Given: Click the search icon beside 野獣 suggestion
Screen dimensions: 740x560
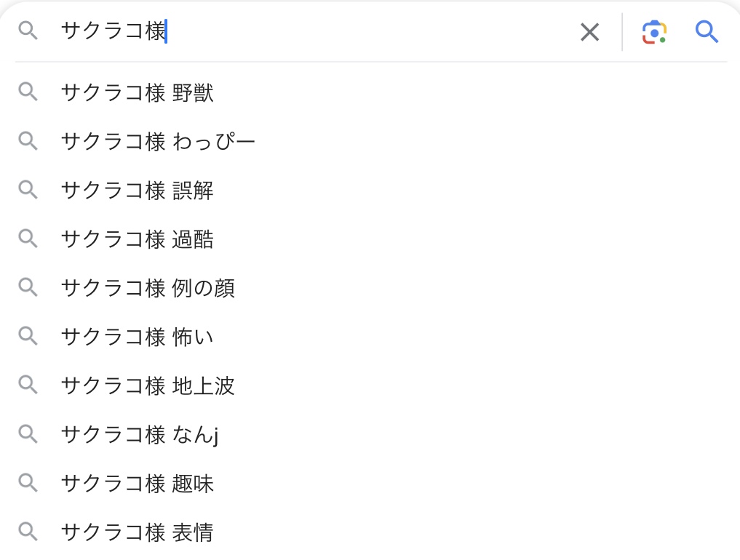Looking at the screenshot, I should pyautogui.click(x=28, y=92).
